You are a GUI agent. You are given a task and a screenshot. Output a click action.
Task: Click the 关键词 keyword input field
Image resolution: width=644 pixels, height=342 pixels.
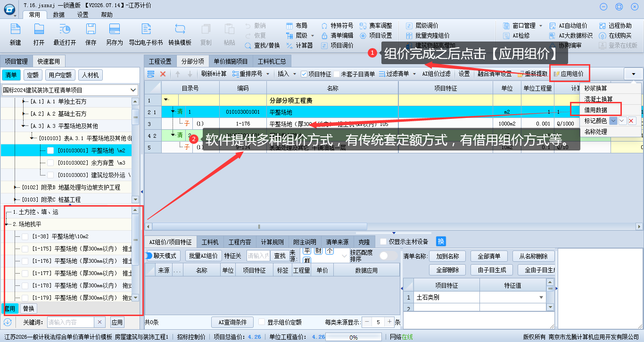(x=70, y=323)
